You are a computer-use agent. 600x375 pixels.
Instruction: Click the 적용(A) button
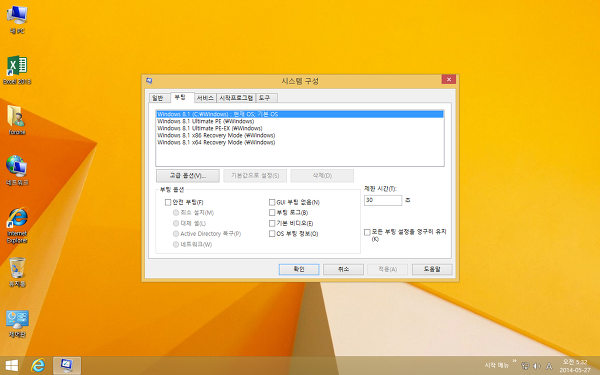coord(387,269)
